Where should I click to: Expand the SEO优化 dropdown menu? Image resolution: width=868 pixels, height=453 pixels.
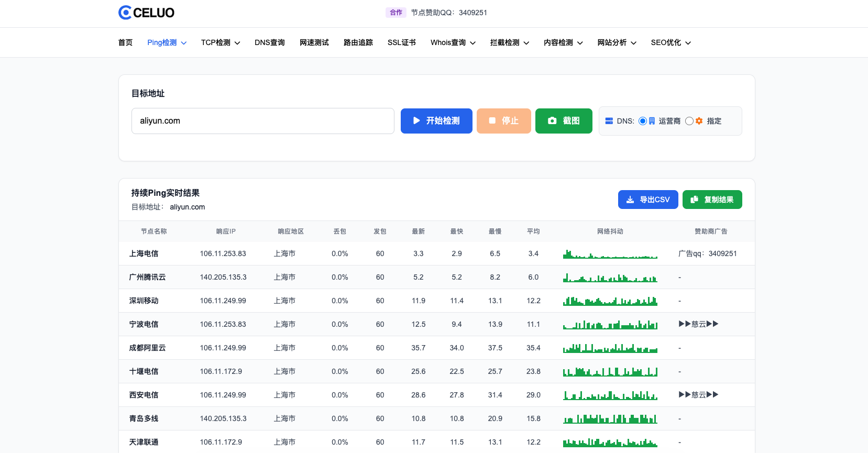[x=671, y=42]
